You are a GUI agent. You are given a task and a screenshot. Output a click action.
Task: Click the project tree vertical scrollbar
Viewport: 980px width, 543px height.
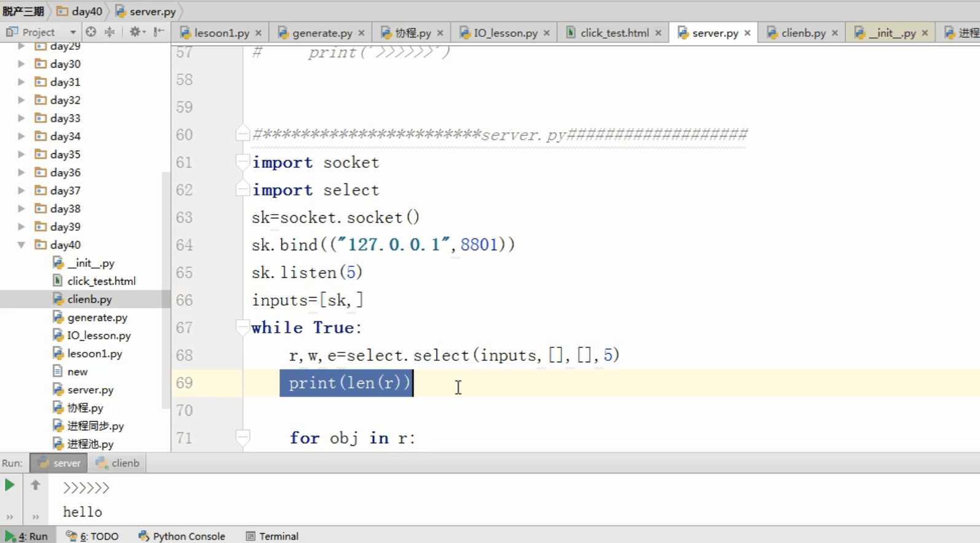[x=166, y=290]
